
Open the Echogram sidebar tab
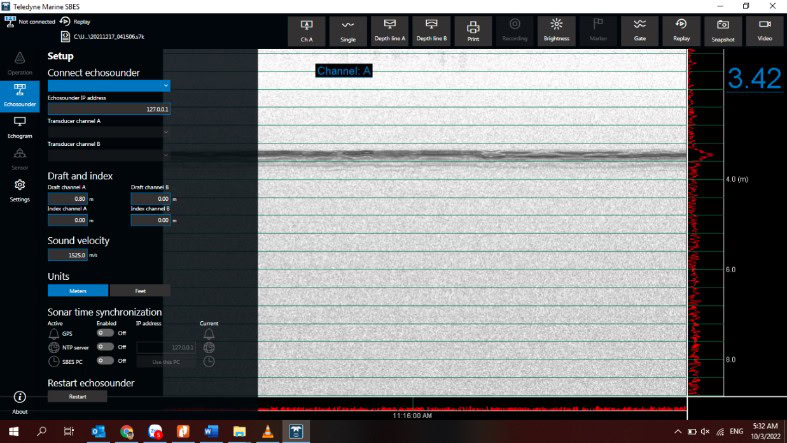tap(20, 127)
